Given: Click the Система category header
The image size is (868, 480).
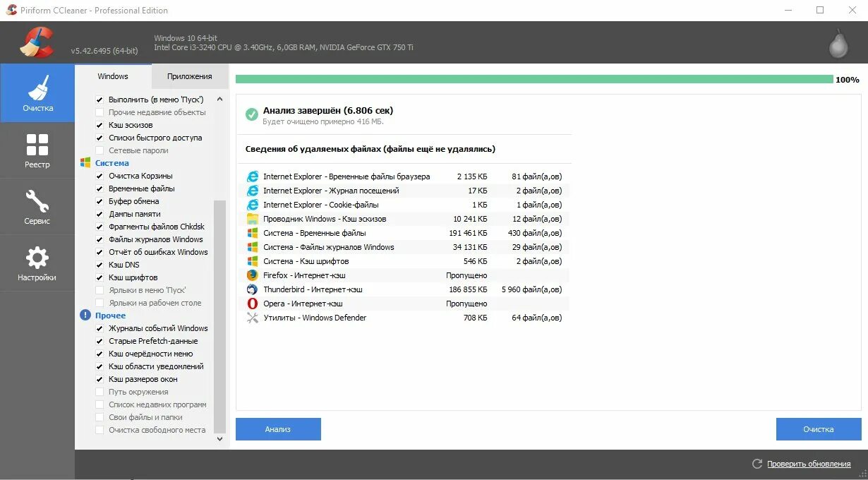Looking at the screenshot, I should (x=112, y=163).
